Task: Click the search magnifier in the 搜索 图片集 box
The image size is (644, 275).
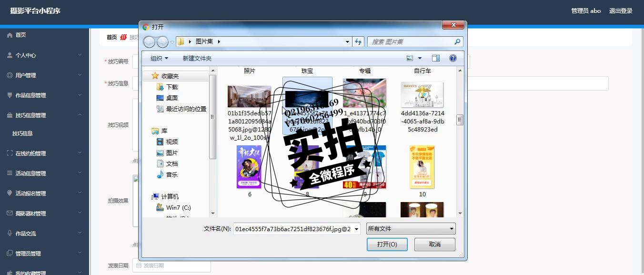Action: pos(457,41)
